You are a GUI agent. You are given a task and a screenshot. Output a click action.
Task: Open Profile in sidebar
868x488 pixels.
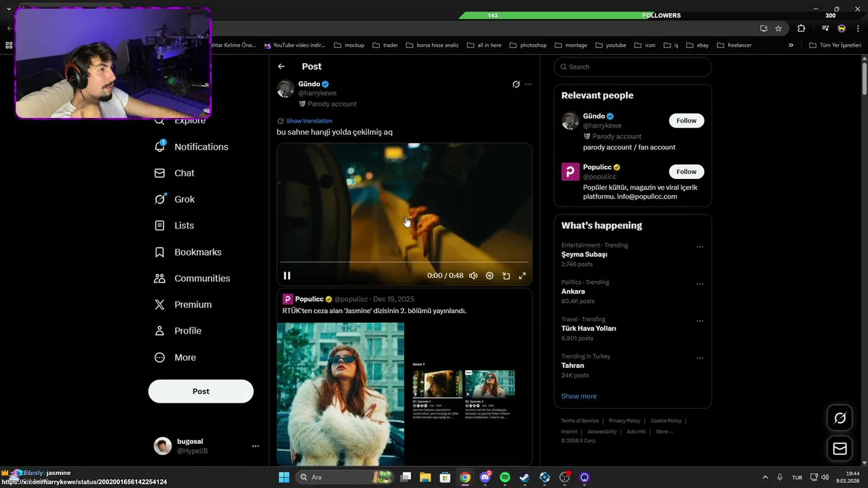coord(178,331)
